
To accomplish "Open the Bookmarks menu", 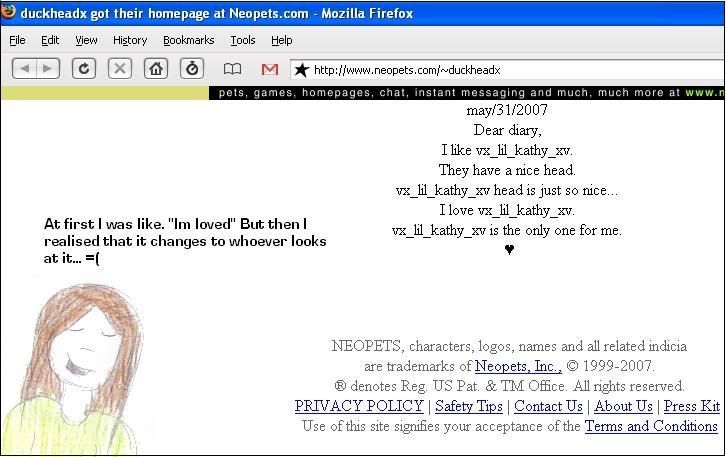I will coord(188,40).
